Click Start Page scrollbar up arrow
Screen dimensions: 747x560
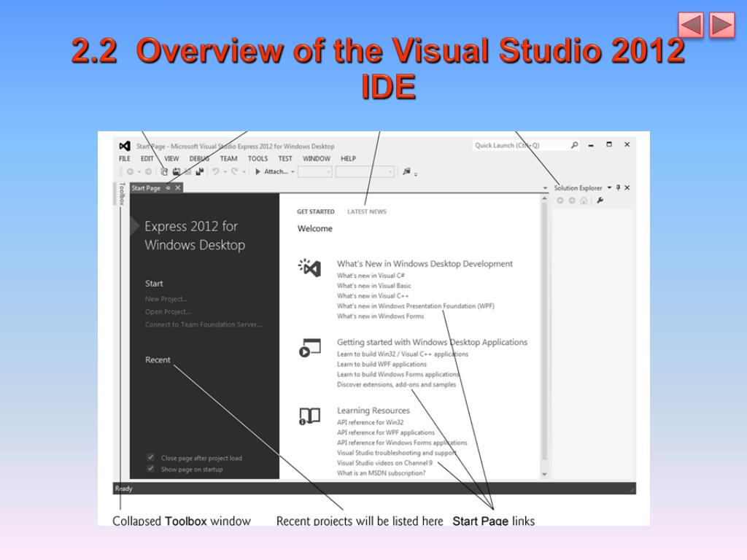point(544,198)
